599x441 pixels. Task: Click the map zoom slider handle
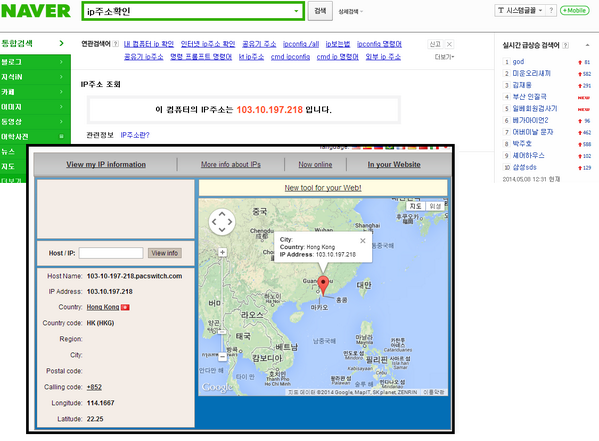pyautogui.click(x=222, y=332)
